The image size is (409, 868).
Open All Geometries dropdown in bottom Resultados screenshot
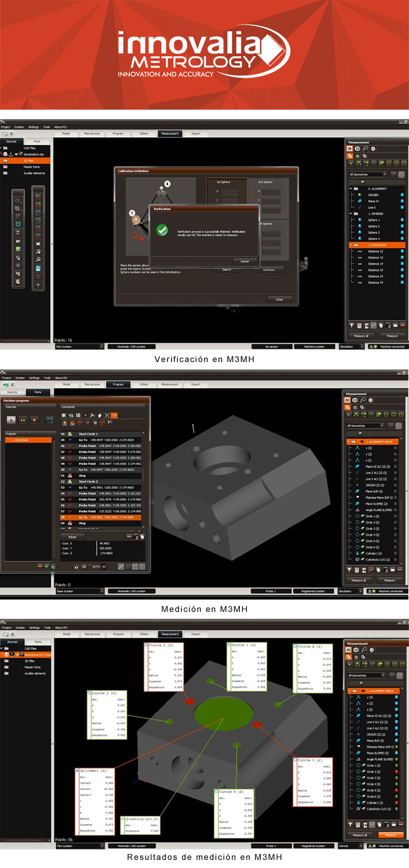366,675
